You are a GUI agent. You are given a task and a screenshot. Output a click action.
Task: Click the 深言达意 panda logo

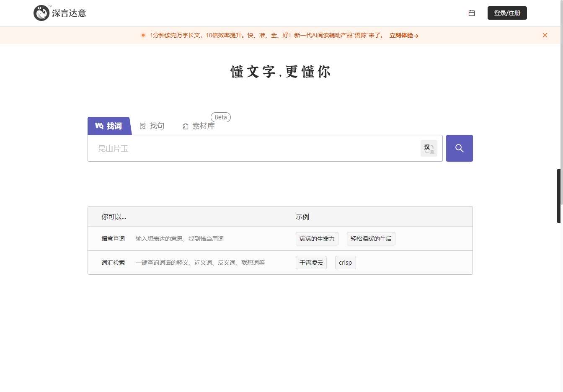[x=41, y=13]
